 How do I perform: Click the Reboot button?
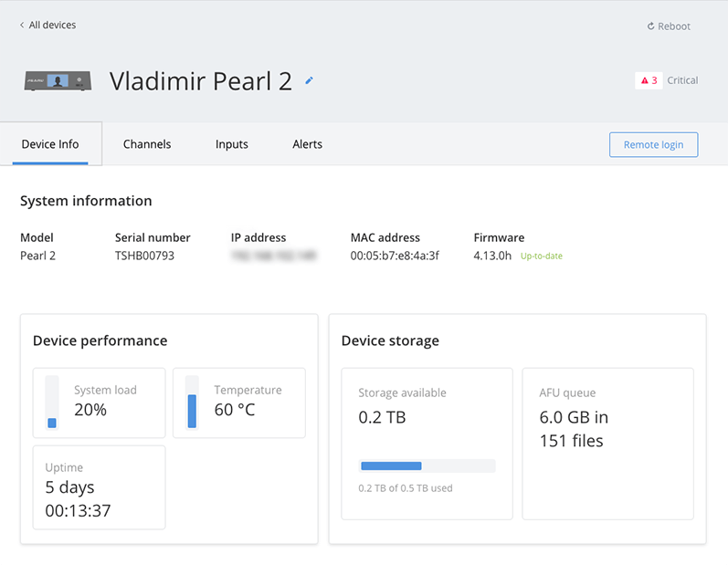pos(669,26)
